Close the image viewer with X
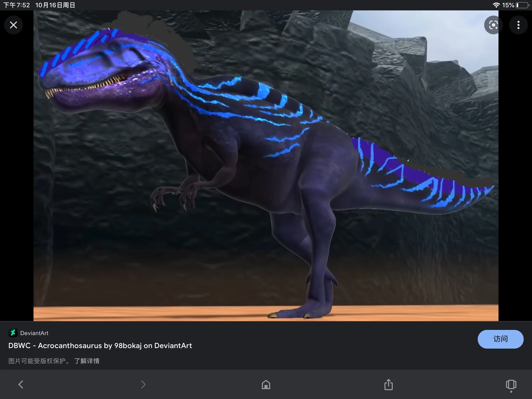Viewport: 532px width, 399px height. click(x=13, y=25)
